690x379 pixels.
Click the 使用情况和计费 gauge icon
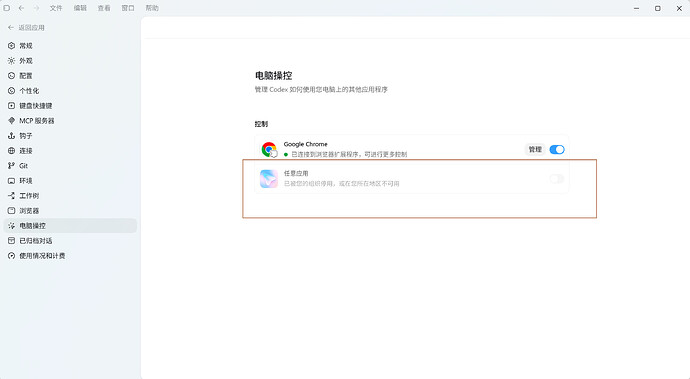(11, 255)
